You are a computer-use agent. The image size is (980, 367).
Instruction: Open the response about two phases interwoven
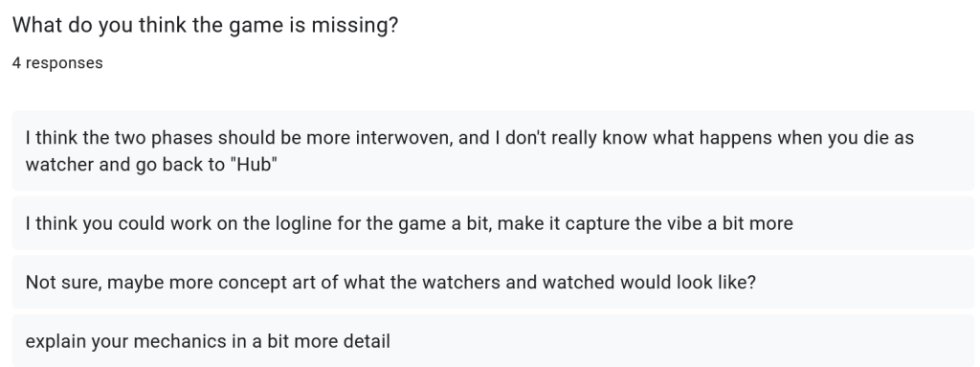[x=493, y=151]
